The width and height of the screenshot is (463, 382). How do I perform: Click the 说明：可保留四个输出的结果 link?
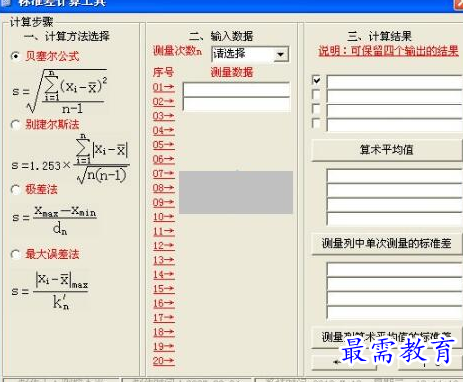tap(389, 51)
